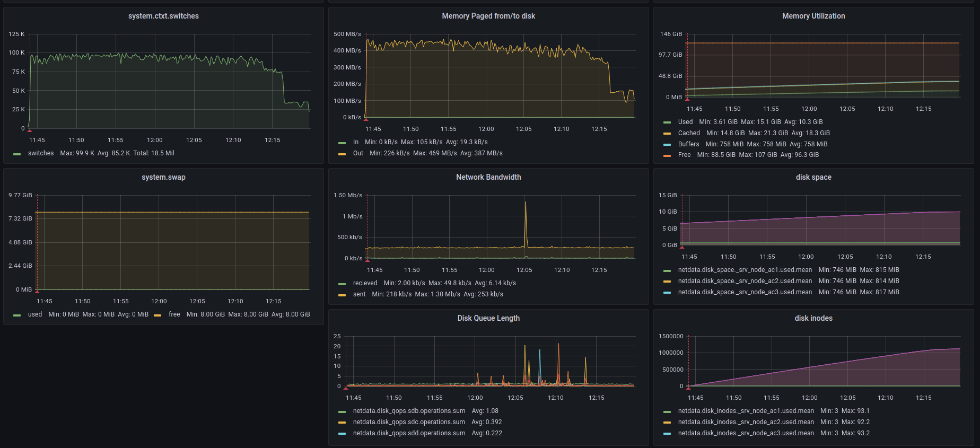Open the disk inodes panel title menu

coord(813,318)
